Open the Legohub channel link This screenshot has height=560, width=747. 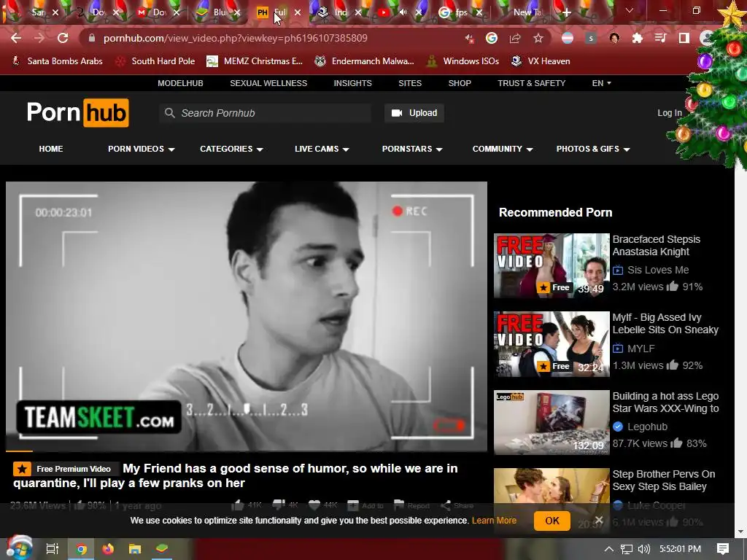(647, 427)
